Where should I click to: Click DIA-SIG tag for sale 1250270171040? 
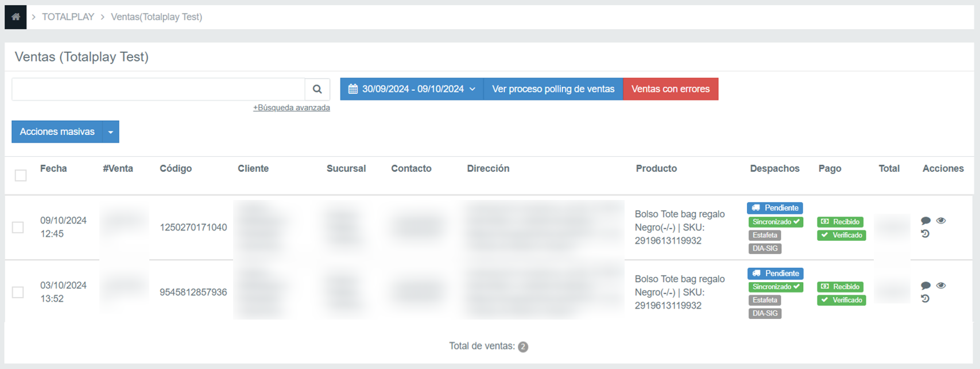(765, 249)
